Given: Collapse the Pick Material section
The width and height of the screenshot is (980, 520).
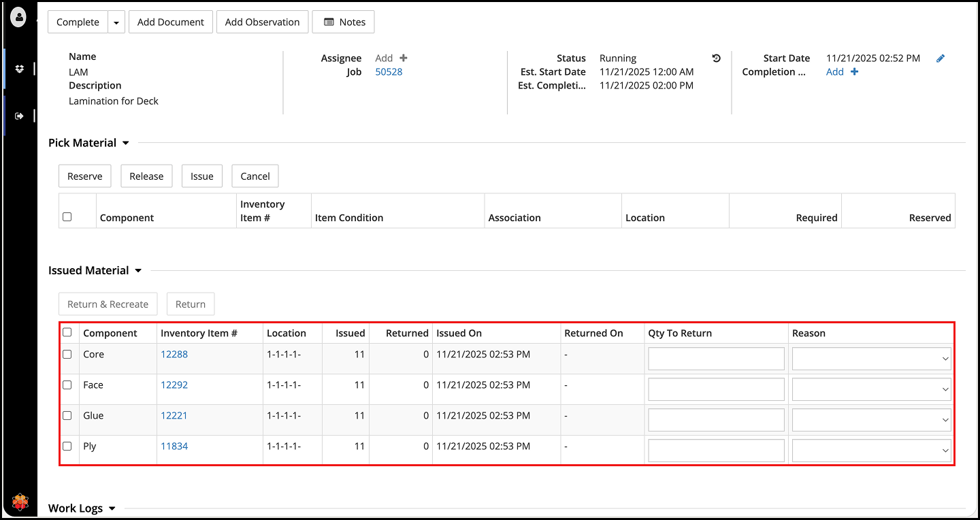Looking at the screenshot, I should [x=126, y=143].
